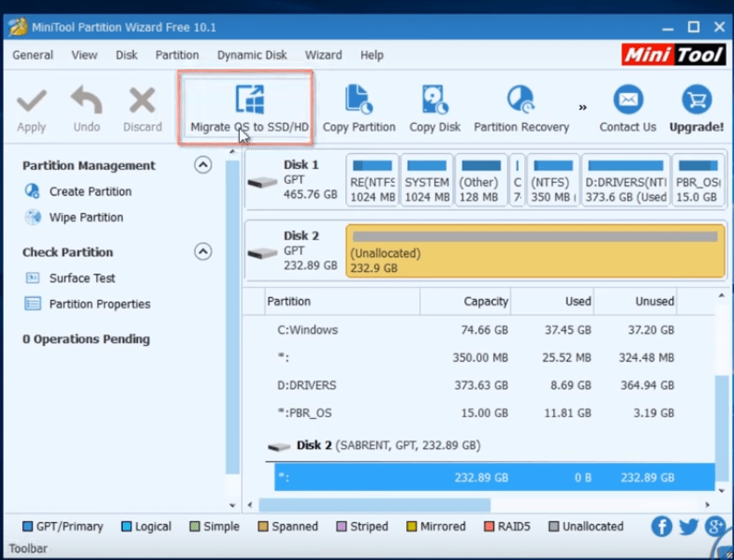734x560 pixels.
Task: Click the Unused column header
Action: (x=635, y=302)
